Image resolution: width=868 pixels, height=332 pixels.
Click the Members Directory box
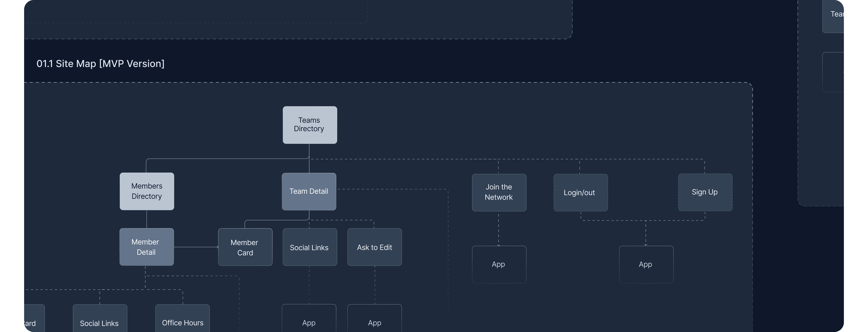click(x=147, y=191)
